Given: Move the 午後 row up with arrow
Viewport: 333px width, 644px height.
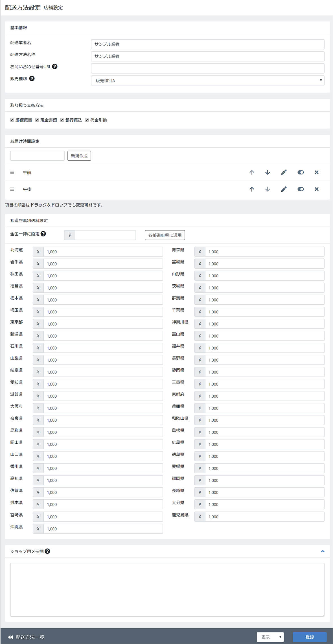Looking at the screenshot, I should [x=252, y=189].
